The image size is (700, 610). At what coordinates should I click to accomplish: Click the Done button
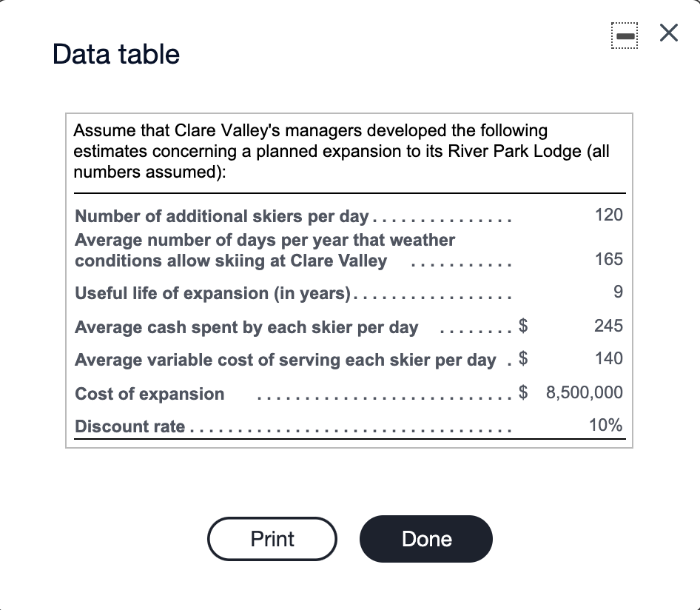click(x=425, y=539)
